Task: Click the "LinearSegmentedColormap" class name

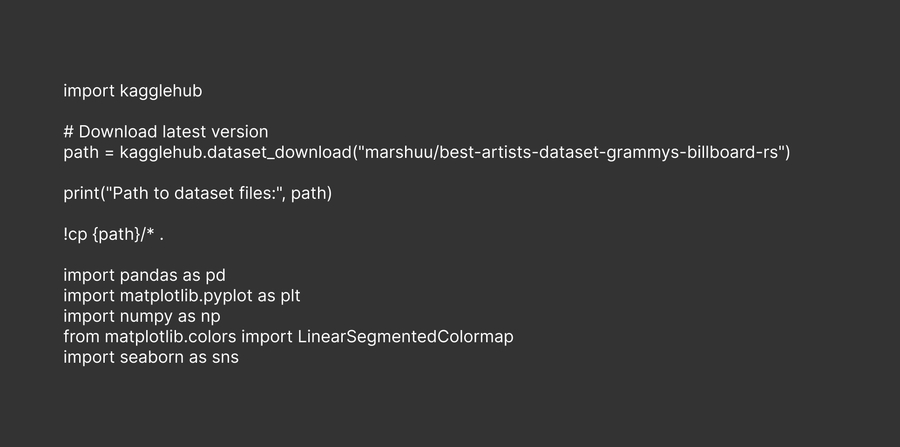Action: (405, 337)
